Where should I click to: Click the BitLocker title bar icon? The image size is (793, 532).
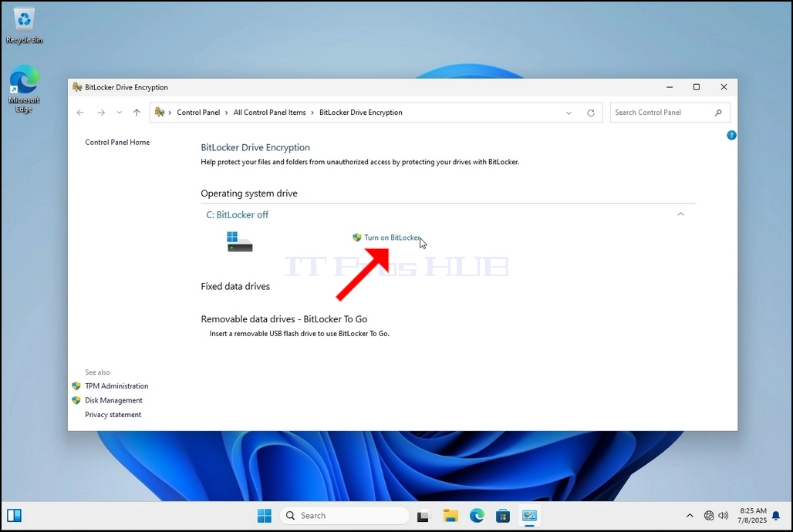[x=77, y=87]
